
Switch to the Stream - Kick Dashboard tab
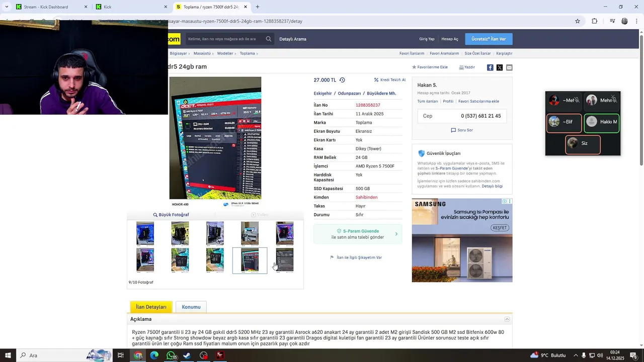coord(46,7)
